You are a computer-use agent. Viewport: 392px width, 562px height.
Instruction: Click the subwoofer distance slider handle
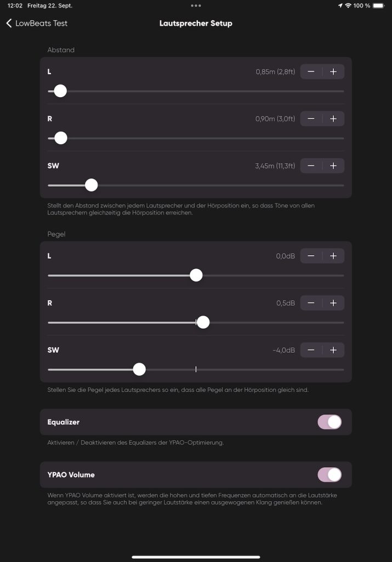(92, 185)
